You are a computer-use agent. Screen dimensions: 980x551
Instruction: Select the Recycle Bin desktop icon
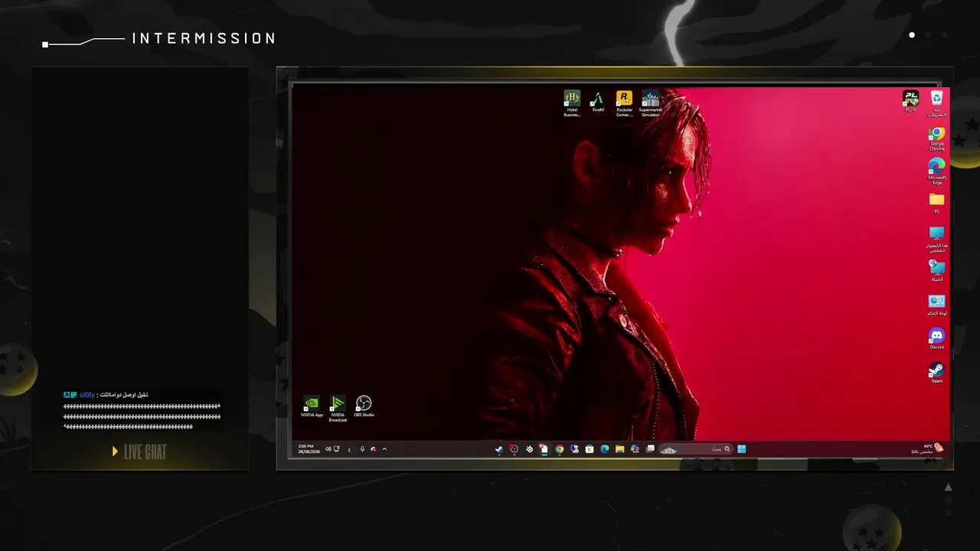pos(936,103)
